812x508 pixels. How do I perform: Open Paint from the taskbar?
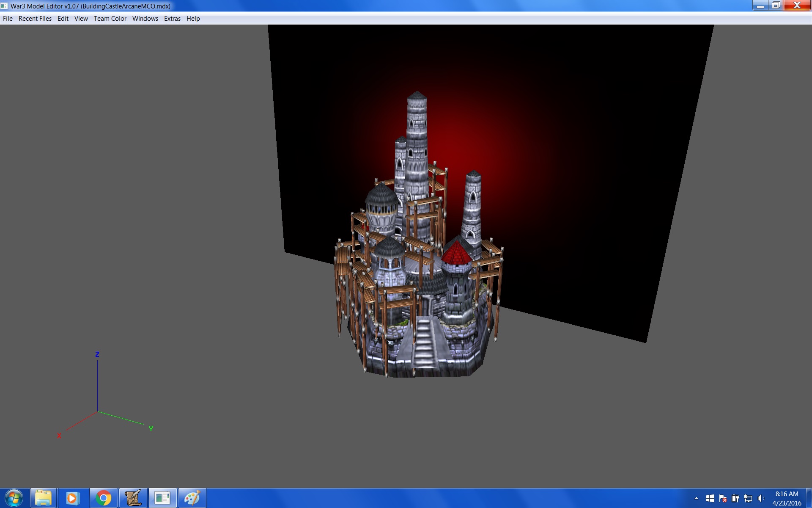click(x=192, y=498)
